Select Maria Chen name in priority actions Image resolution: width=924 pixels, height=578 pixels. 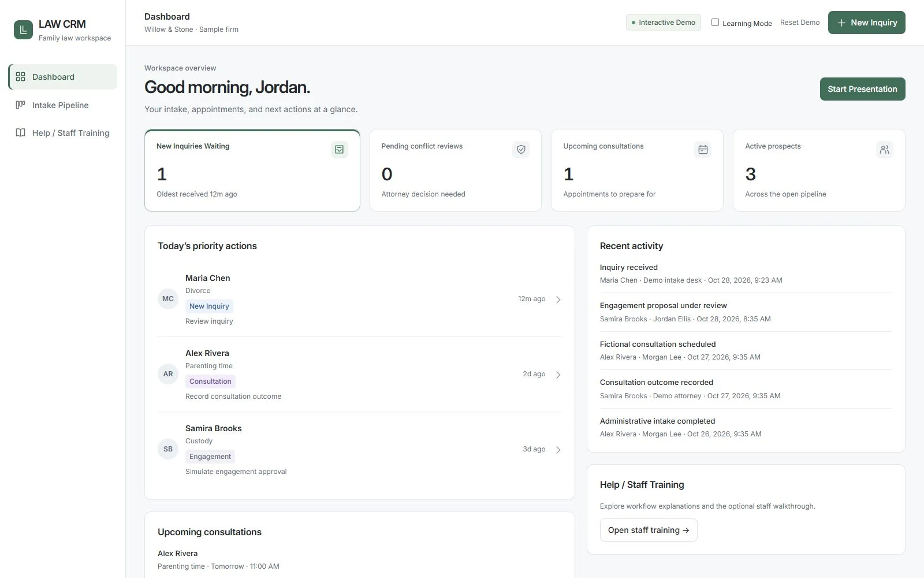coord(208,278)
